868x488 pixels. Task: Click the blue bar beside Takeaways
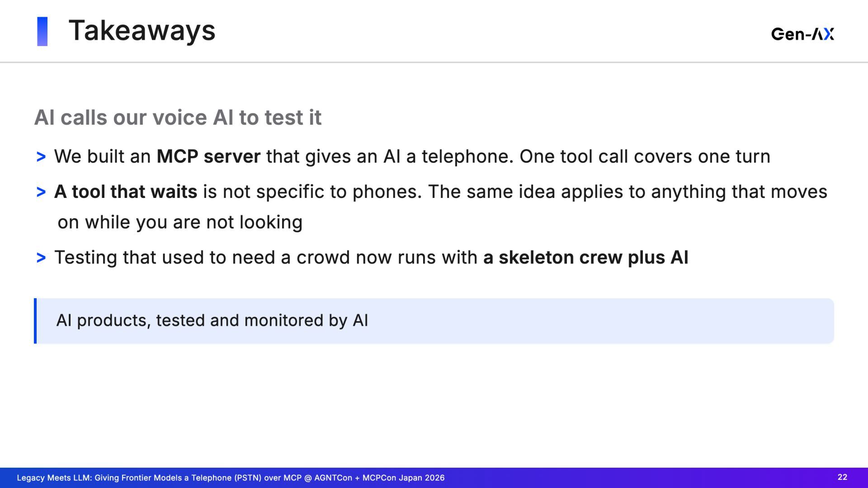point(42,31)
